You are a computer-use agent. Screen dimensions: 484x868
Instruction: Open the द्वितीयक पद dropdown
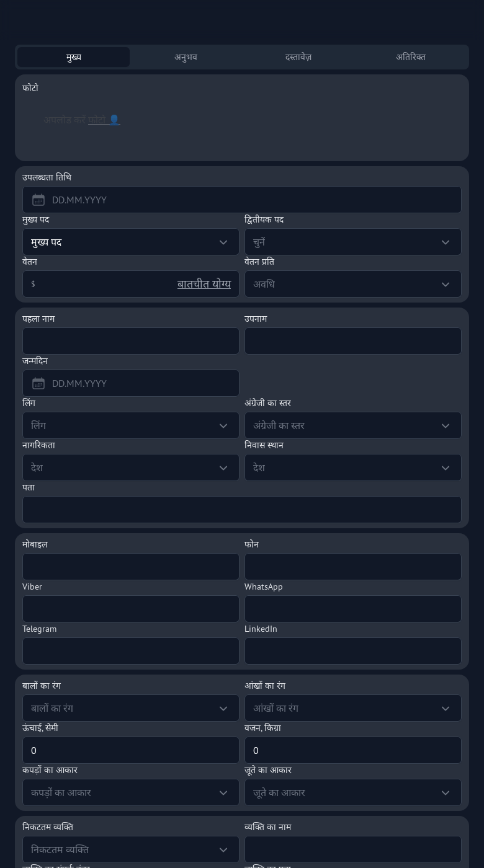[352, 242]
